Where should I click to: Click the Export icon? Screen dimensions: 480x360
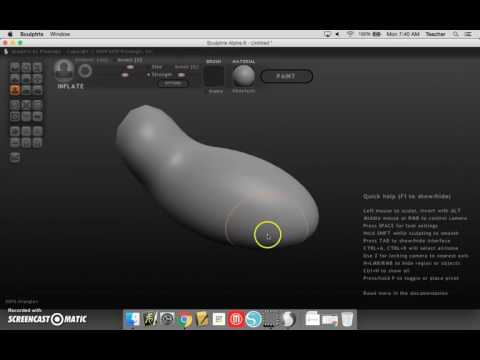[x=37, y=143]
